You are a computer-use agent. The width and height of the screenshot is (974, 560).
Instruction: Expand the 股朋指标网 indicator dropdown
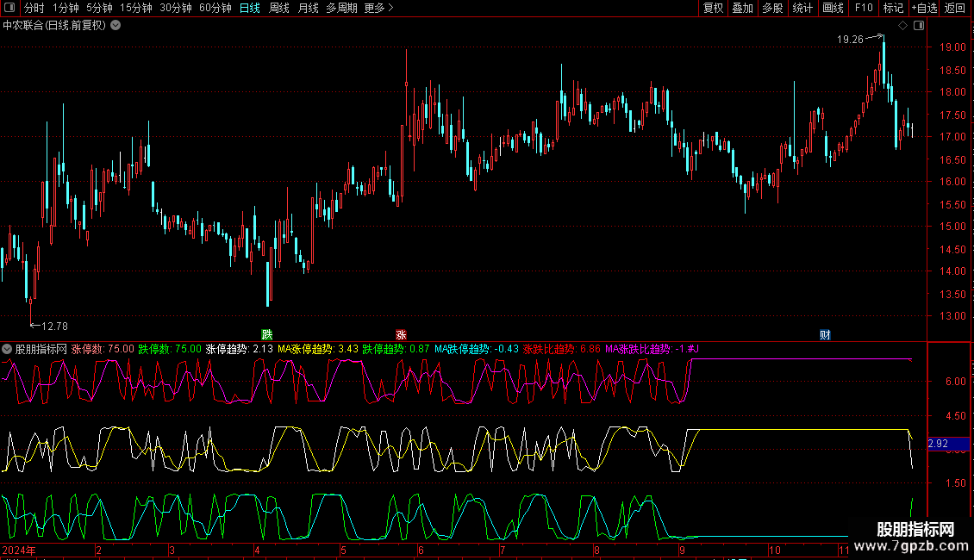tap(8, 349)
